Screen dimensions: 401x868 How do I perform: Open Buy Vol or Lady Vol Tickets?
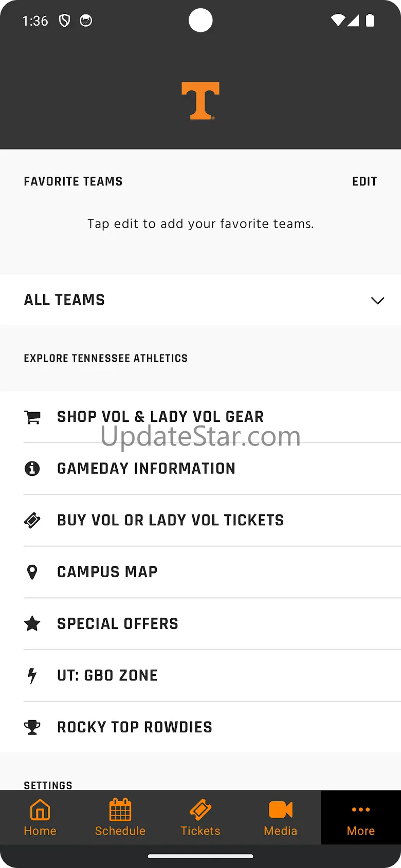170,520
